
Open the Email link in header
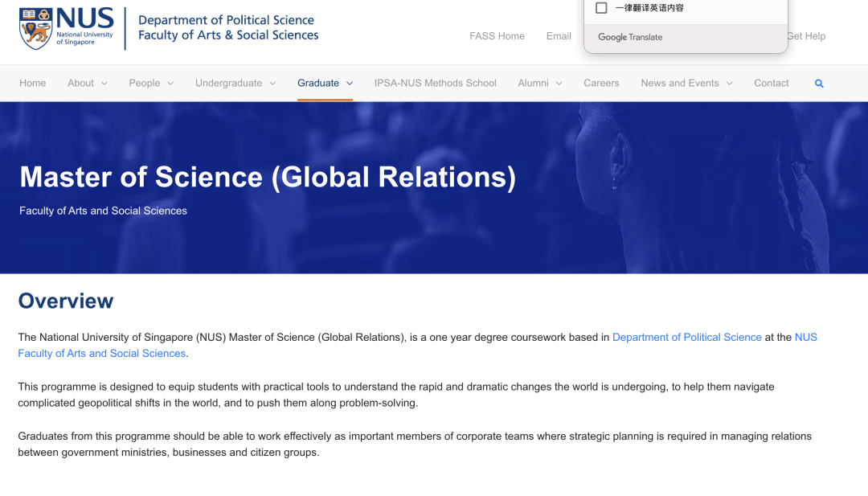(559, 36)
